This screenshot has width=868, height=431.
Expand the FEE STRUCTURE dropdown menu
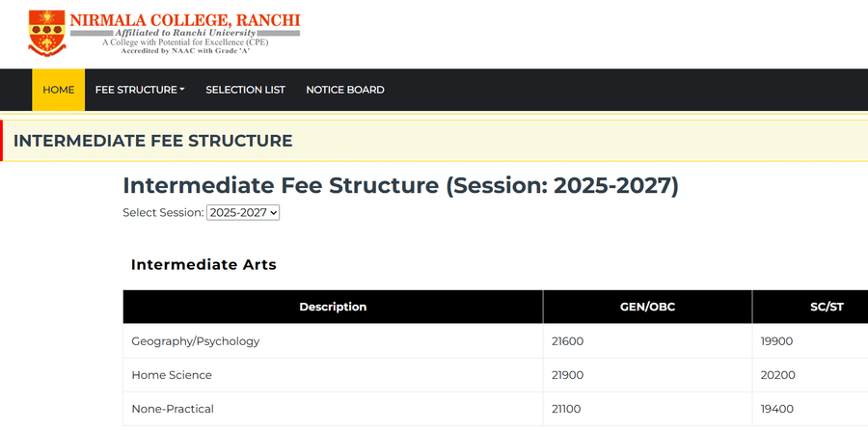(x=140, y=90)
